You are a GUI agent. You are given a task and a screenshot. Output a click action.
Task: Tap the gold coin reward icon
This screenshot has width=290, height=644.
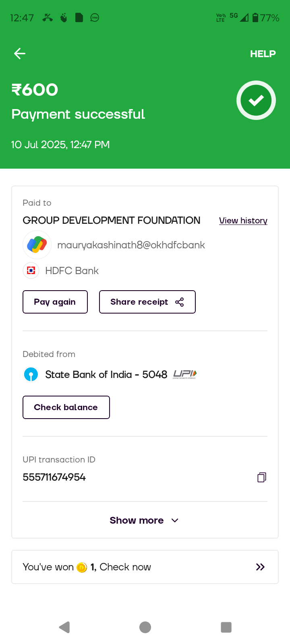(82, 568)
